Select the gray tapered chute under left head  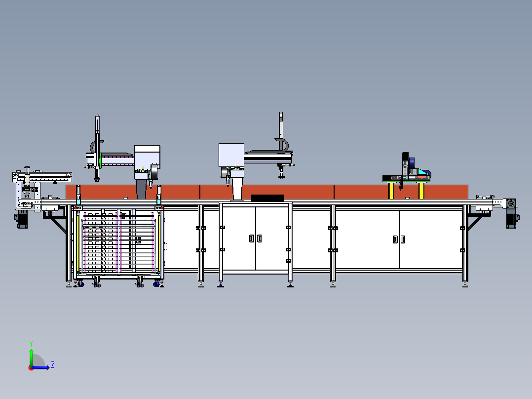click(141, 189)
